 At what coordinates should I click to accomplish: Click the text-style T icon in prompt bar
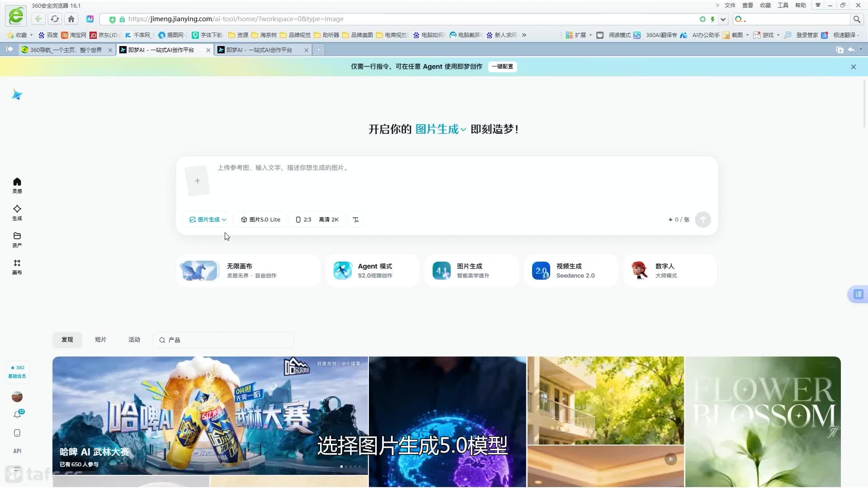click(356, 220)
